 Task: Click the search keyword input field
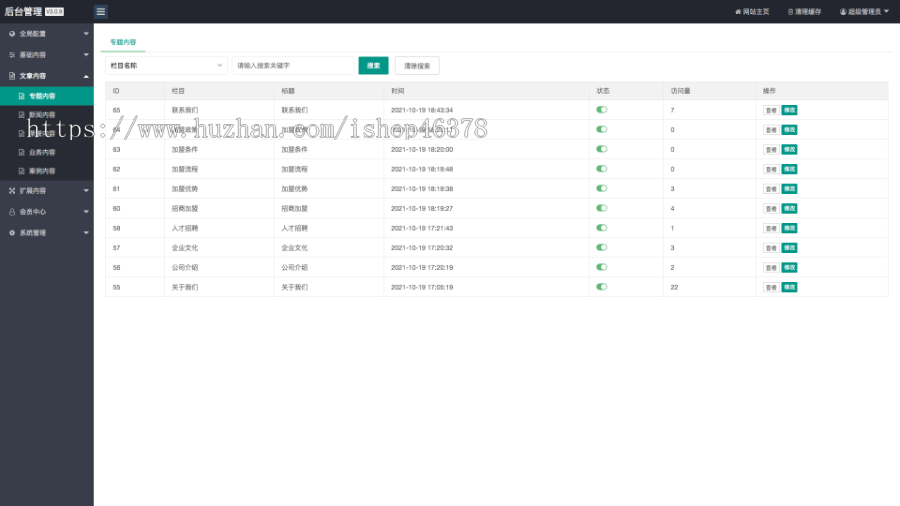click(293, 65)
